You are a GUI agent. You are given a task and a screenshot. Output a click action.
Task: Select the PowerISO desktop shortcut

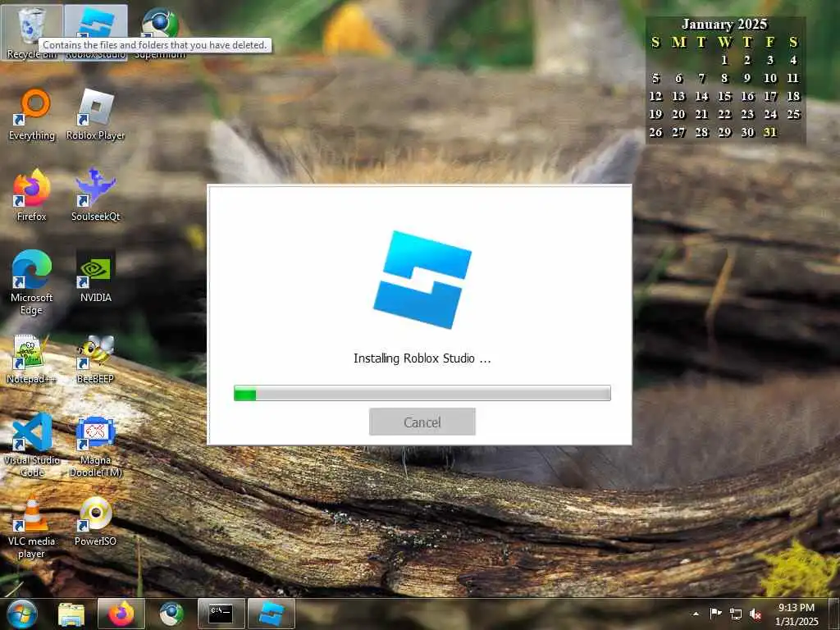[x=96, y=521]
